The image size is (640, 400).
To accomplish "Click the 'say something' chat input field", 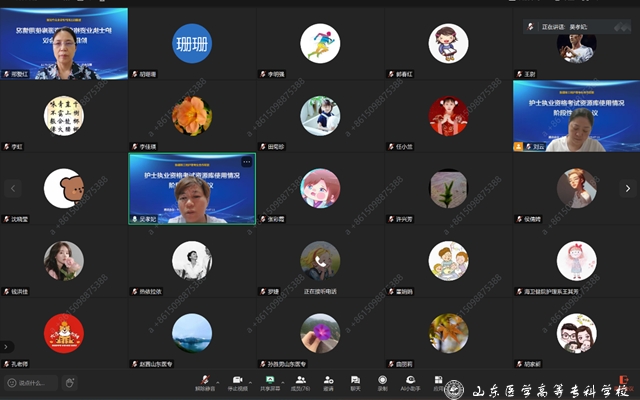I will click(x=31, y=383).
